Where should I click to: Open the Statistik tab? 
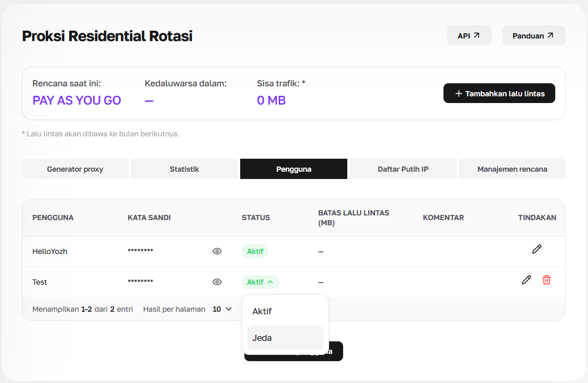pos(184,169)
